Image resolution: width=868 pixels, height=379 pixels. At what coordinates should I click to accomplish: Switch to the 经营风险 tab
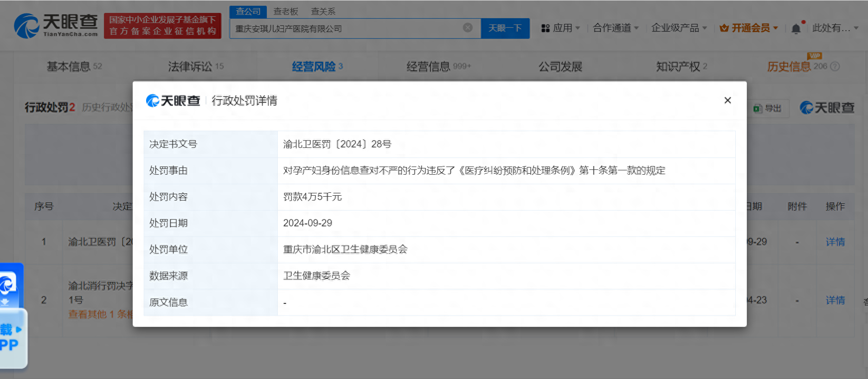317,67
